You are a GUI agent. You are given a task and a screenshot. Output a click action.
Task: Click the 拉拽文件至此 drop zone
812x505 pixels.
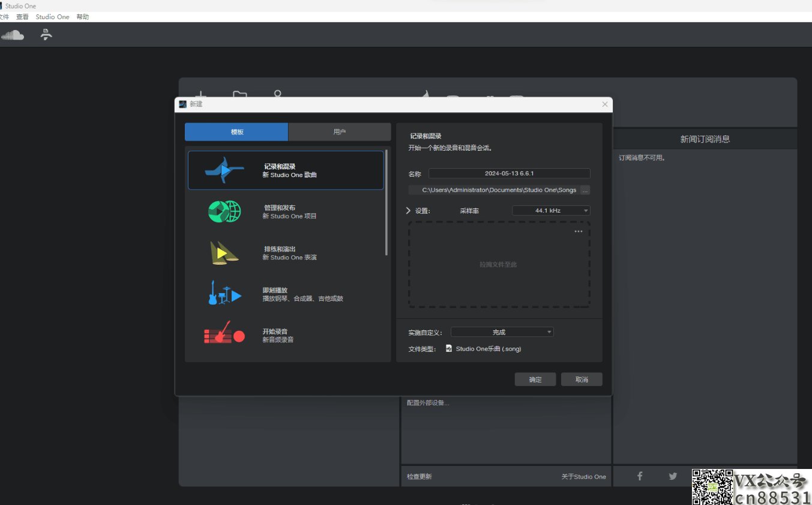tap(499, 264)
